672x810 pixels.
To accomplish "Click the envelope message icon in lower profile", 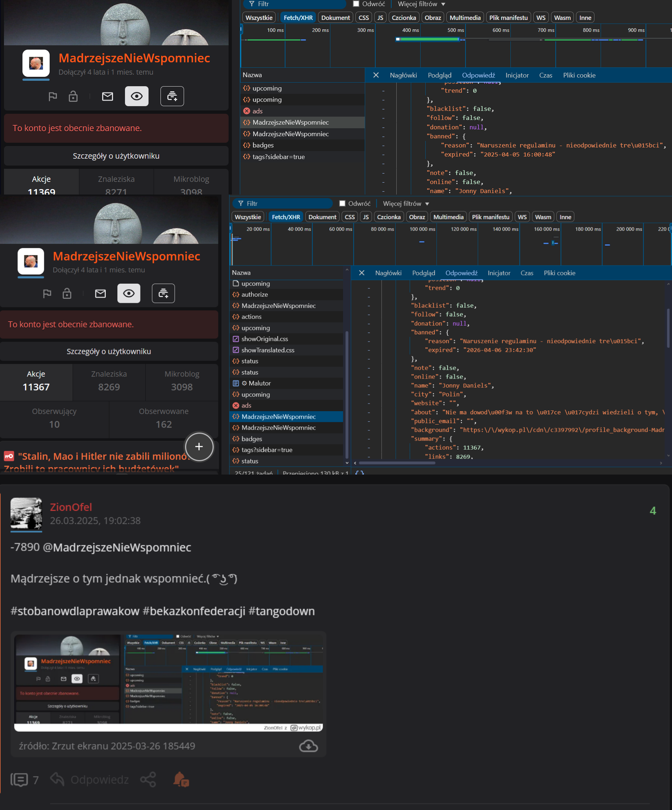I will (100, 293).
